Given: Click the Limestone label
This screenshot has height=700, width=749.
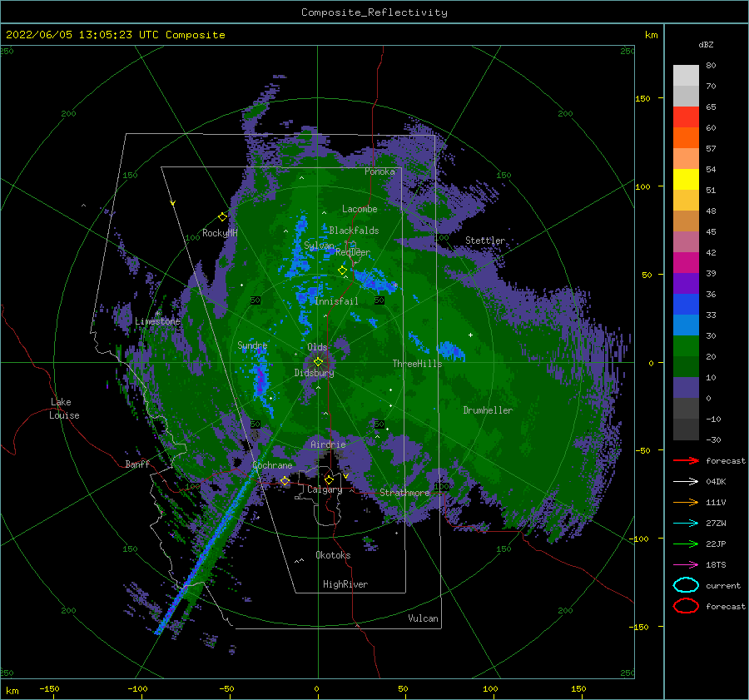Looking at the screenshot, I should 157,321.
